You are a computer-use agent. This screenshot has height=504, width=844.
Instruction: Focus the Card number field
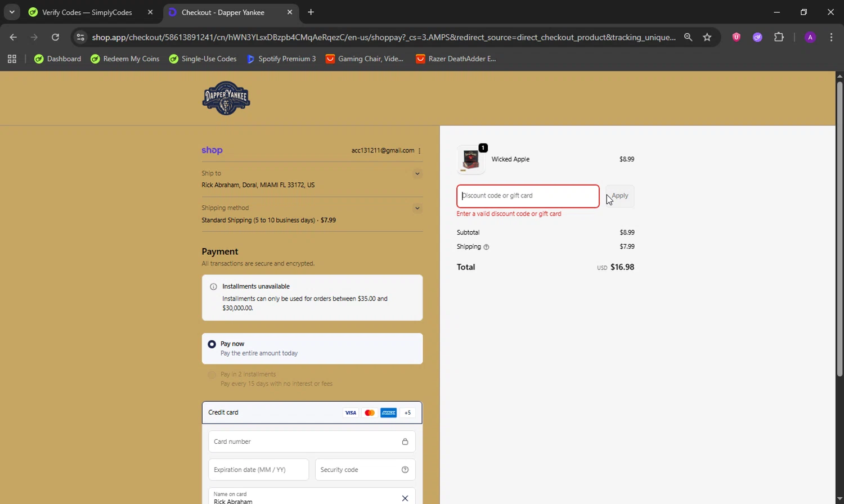[312, 442]
